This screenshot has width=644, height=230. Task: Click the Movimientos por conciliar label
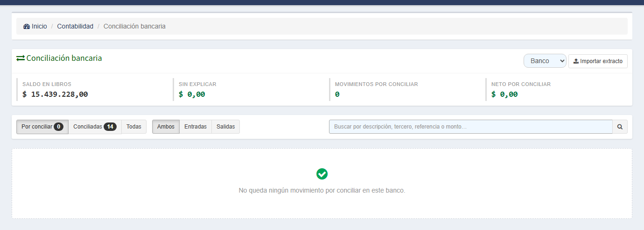point(377,84)
